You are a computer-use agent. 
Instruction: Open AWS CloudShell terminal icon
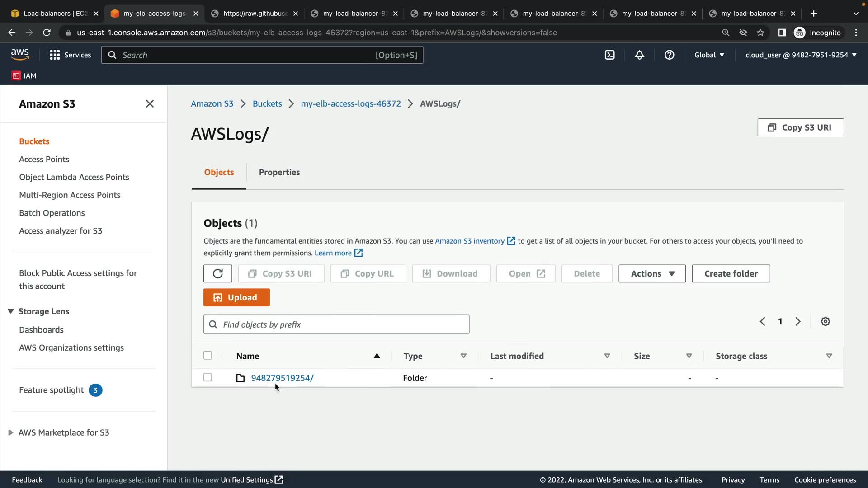[x=609, y=55]
